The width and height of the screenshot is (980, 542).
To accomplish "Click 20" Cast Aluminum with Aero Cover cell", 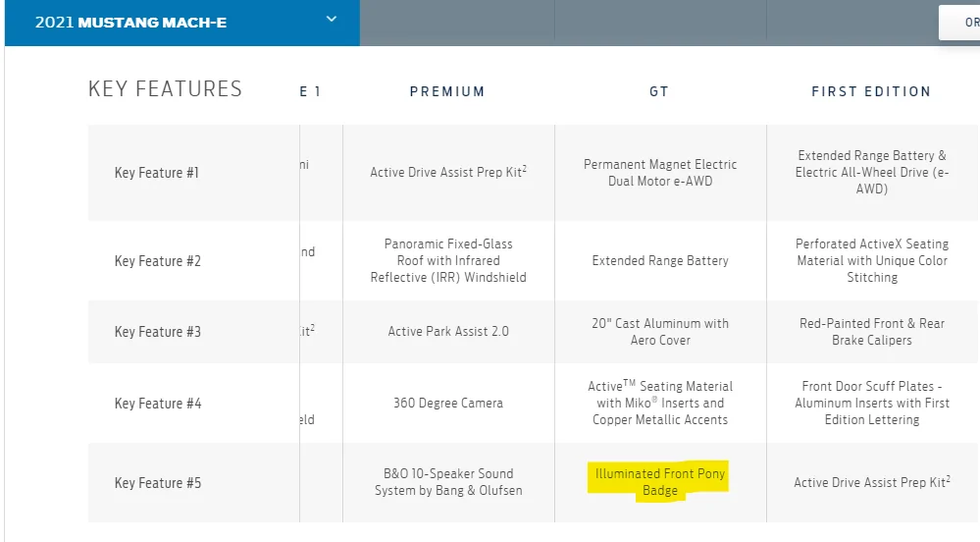I will click(x=660, y=332).
